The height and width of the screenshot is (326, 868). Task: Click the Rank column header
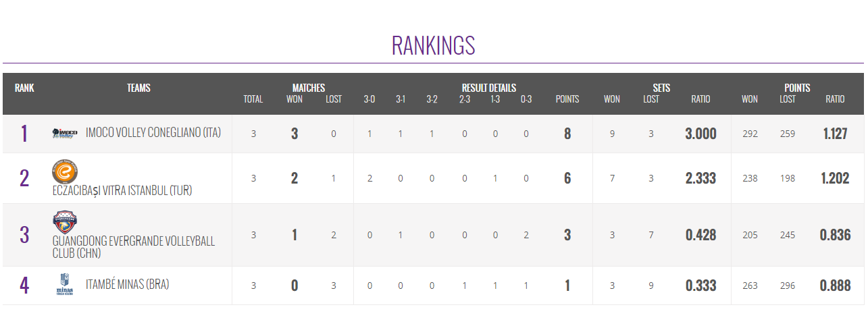pyautogui.click(x=24, y=88)
